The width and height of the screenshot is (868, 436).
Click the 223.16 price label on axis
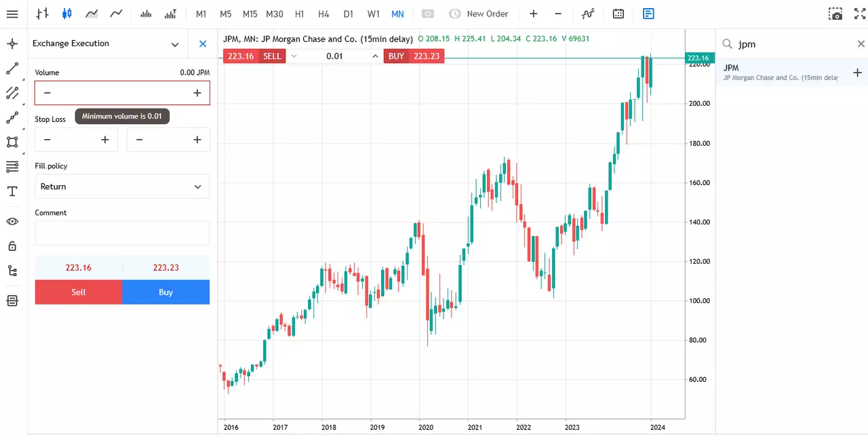pos(698,58)
